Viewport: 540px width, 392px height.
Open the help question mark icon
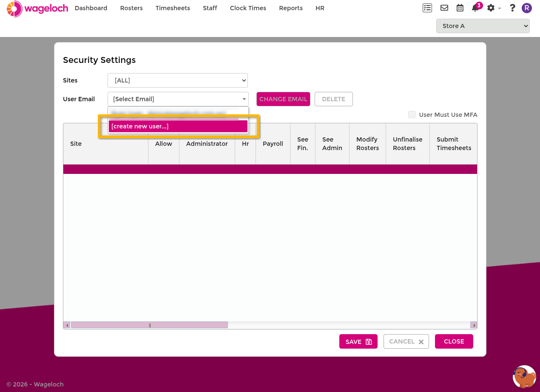coord(512,8)
